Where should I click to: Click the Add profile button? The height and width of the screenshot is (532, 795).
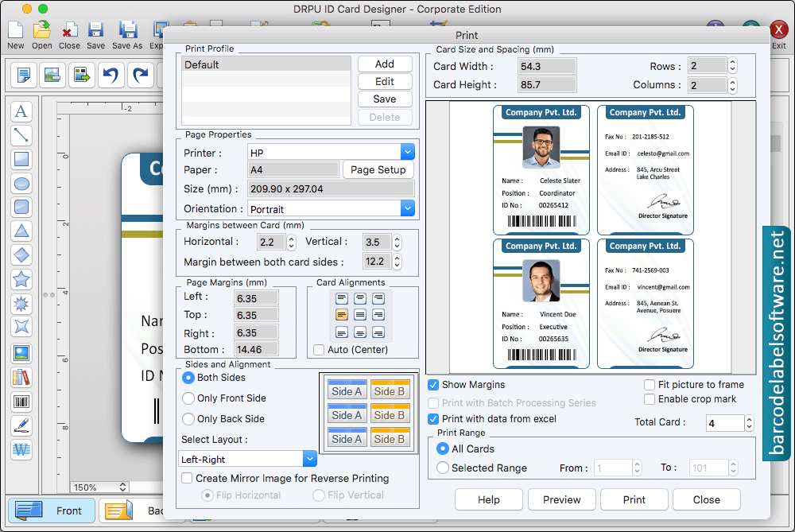(385, 64)
